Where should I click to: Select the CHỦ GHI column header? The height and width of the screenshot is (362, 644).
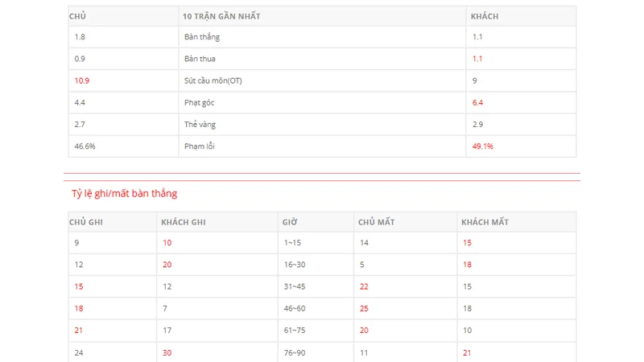coord(88,222)
